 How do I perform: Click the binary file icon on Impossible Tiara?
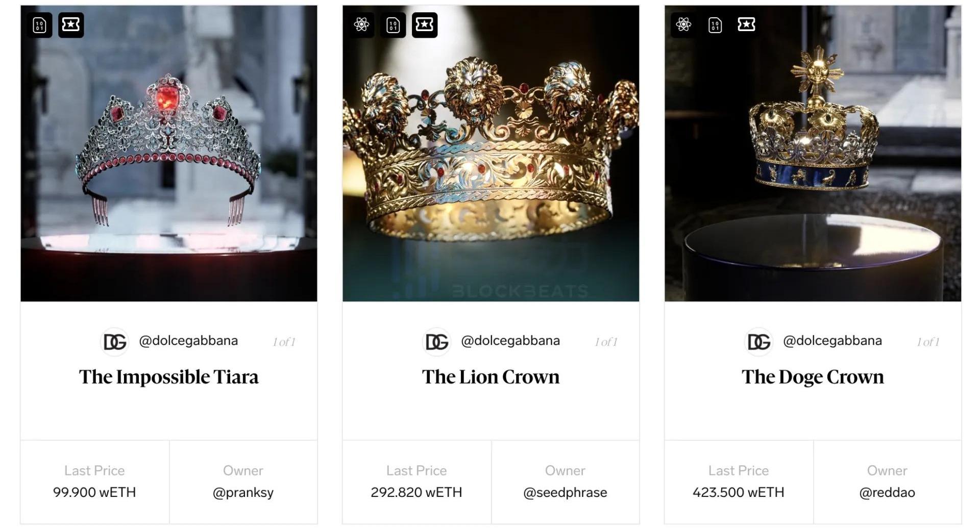tap(39, 25)
